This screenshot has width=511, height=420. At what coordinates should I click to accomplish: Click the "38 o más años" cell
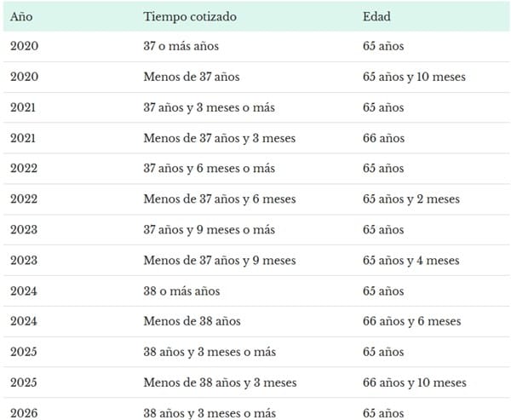coord(181,291)
